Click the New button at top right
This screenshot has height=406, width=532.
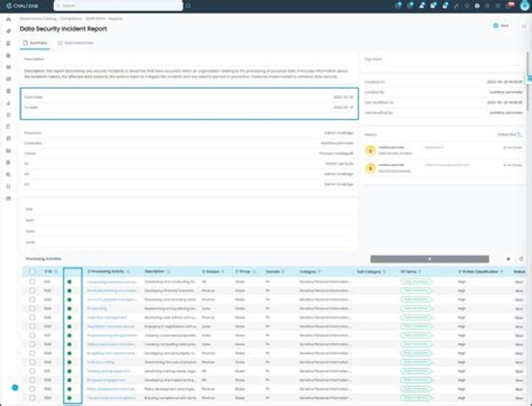point(500,25)
